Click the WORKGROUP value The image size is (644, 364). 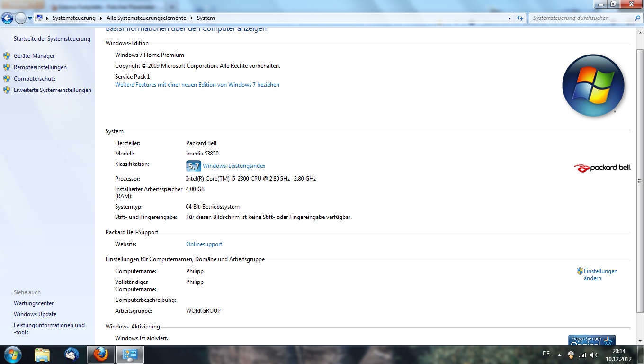[x=203, y=311]
